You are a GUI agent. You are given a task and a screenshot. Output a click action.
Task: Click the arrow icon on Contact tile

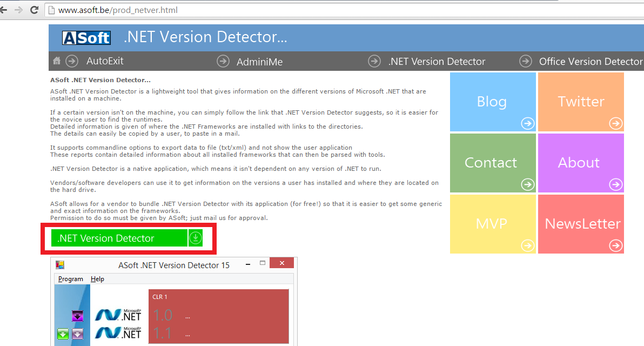pyautogui.click(x=528, y=184)
